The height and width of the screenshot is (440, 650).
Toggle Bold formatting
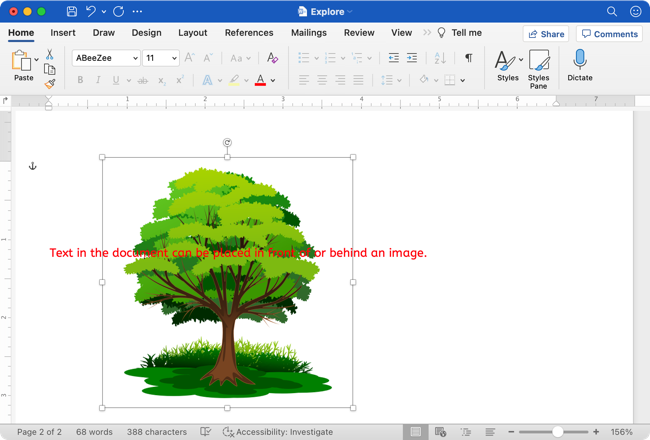click(80, 80)
